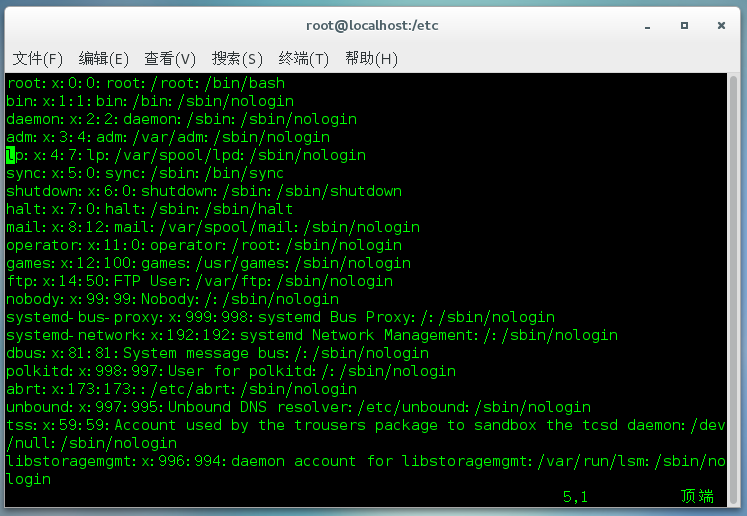Image resolution: width=747 pixels, height=516 pixels.
Task: Click the ftp FTP User line
Action: pyautogui.click(x=200, y=282)
